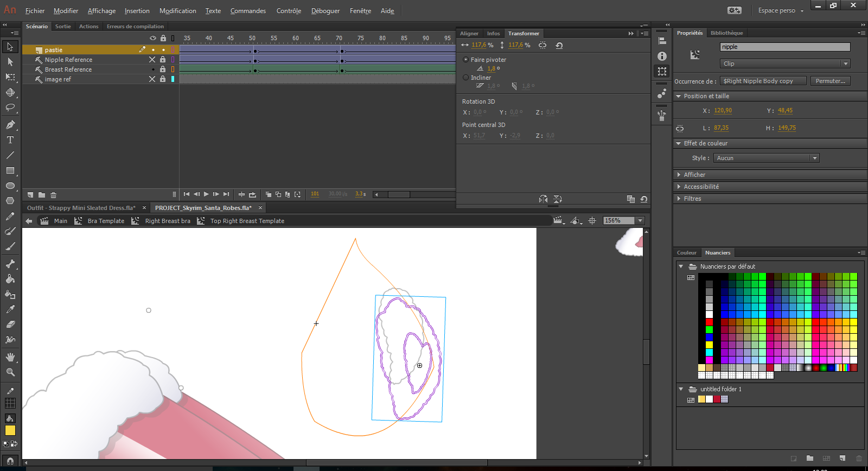Open the Clip symbol type dropdown
This screenshot has height=471, width=868.
point(784,63)
